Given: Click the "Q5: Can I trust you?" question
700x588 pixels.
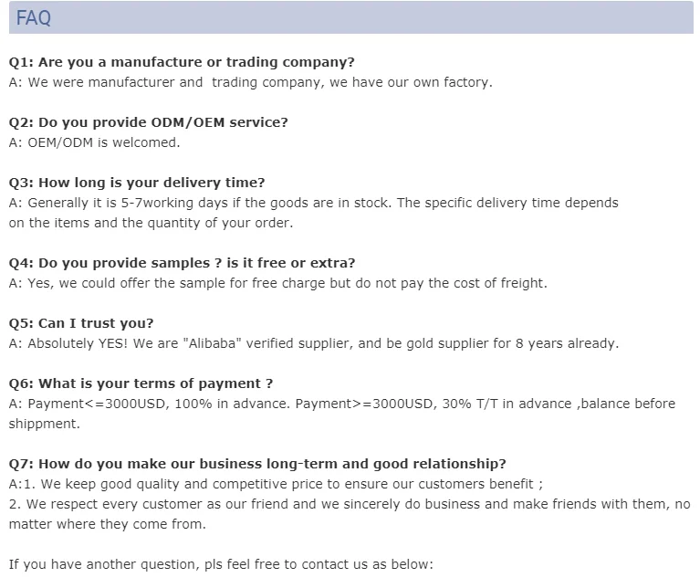Looking at the screenshot, I should pos(81,323).
